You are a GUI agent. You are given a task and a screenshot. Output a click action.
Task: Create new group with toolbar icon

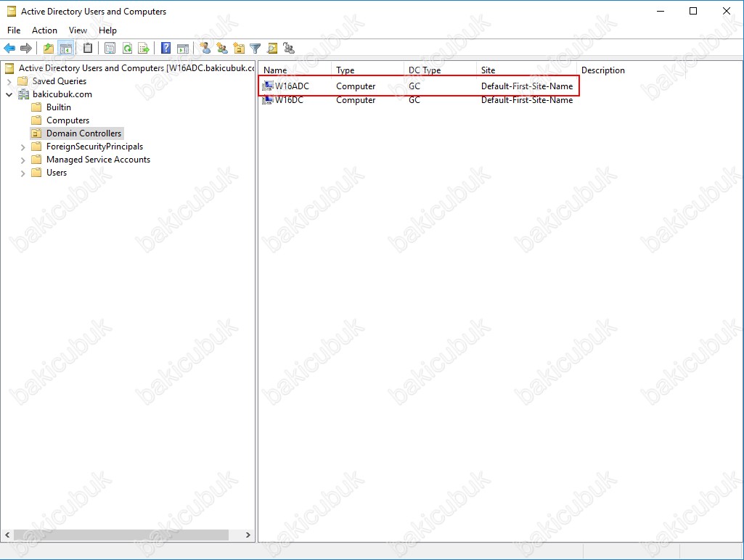pos(222,48)
